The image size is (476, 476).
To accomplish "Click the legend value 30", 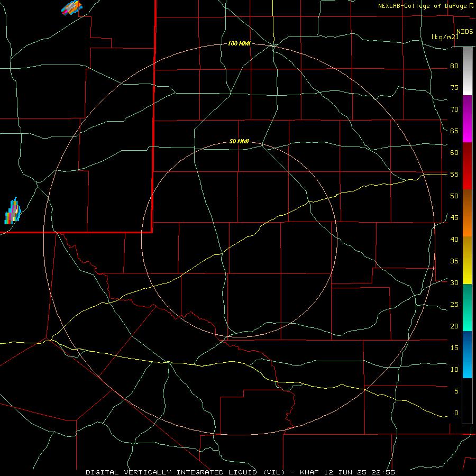I will click(454, 283).
